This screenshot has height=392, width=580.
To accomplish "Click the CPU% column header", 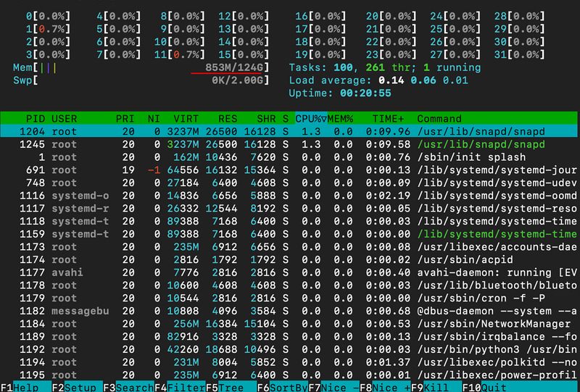I will coord(311,119).
